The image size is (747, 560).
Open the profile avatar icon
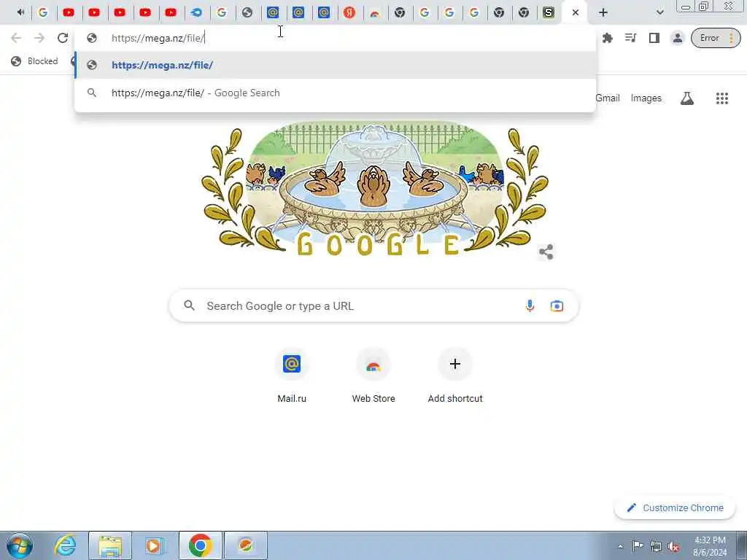[x=677, y=38]
